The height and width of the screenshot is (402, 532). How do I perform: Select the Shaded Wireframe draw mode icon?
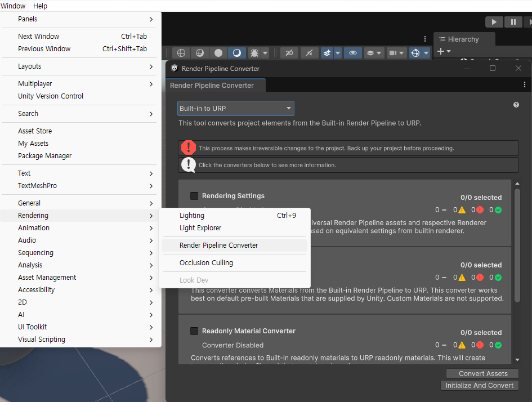[200, 53]
